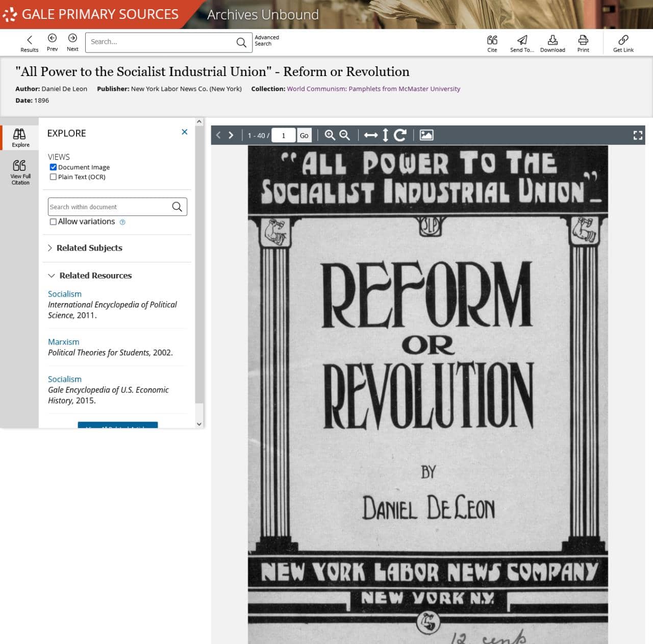Click the search within document magnifier
Image resolution: width=653 pixels, height=644 pixels.
[x=177, y=207]
